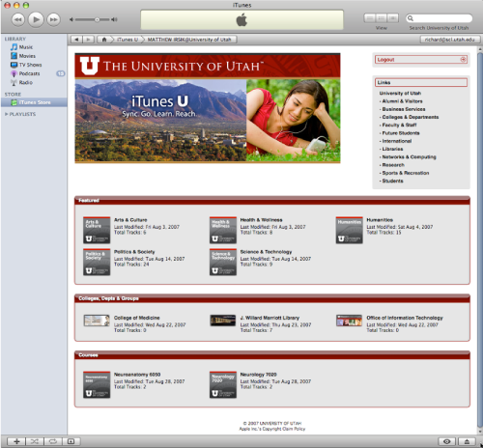483x448 pixels.
Task: Open the Neurology 7020 course thumbnail
Action: coord(223,384)
